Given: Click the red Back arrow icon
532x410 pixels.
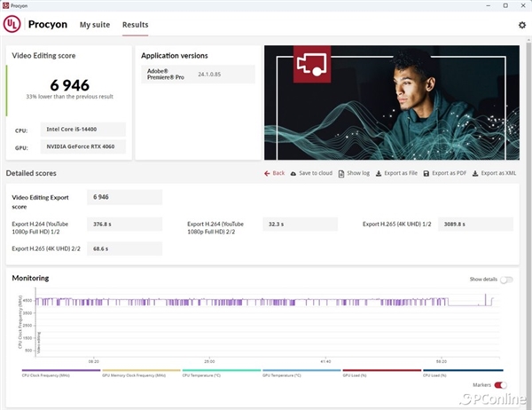Looking at the screenshot, I should 267,173.
